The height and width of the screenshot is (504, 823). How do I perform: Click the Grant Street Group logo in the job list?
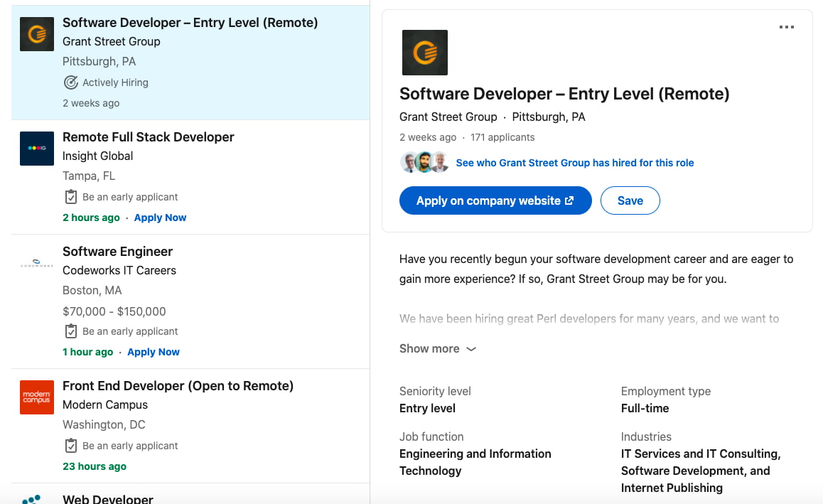coord(36,33)
